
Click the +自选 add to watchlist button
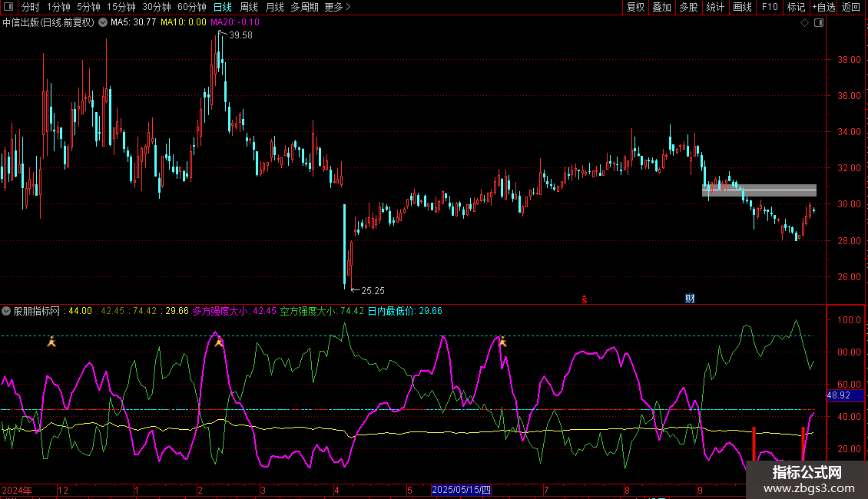coord(823,7)
